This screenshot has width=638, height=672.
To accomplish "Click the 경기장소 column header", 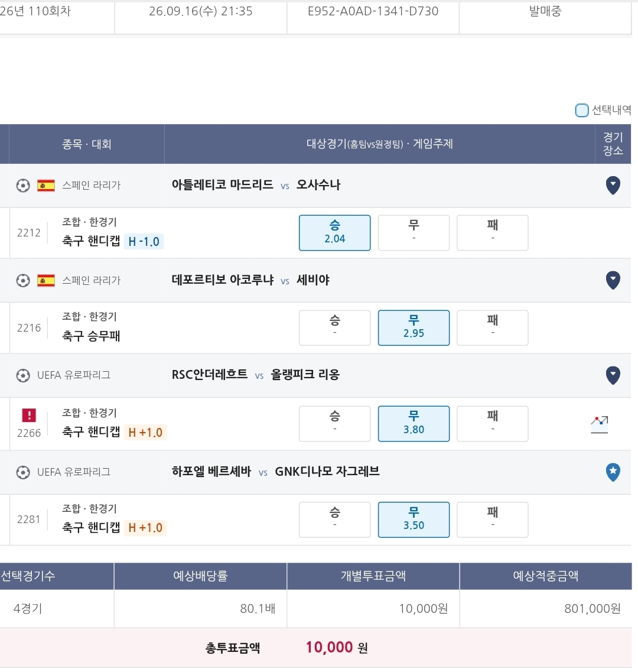I will pos(613,144).
